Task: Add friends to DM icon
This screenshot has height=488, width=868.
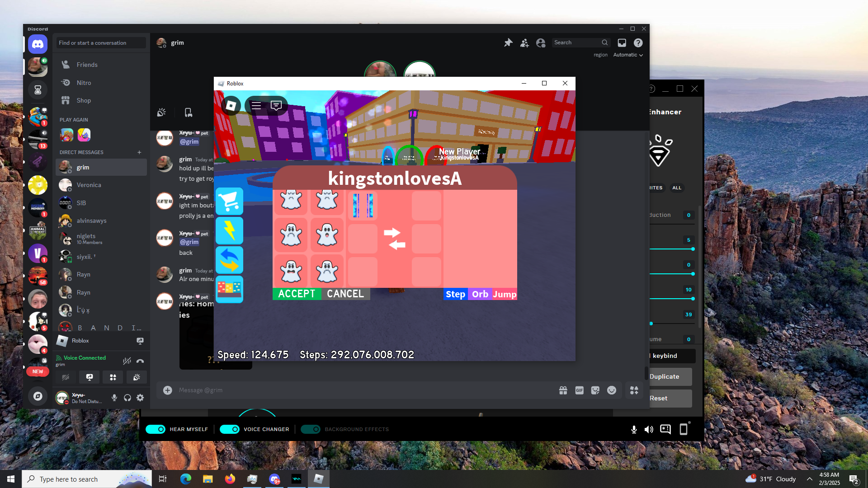Action: pos(524,43)
